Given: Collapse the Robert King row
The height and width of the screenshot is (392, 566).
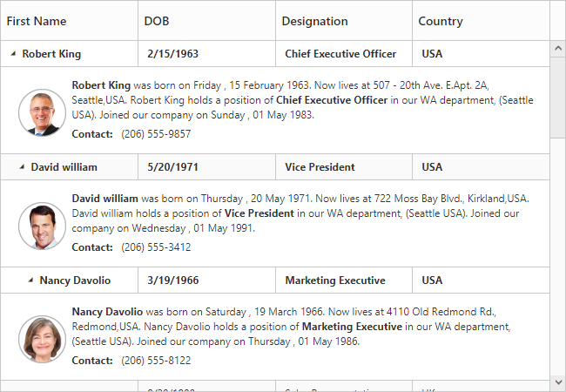Looking at the screenshot, I should click(x=13, y=54).
